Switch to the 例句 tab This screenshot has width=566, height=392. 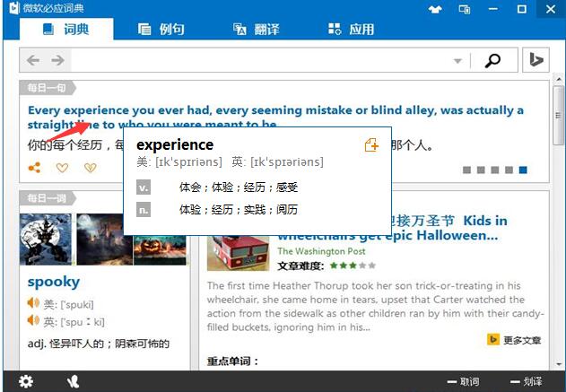click(161, 29)
